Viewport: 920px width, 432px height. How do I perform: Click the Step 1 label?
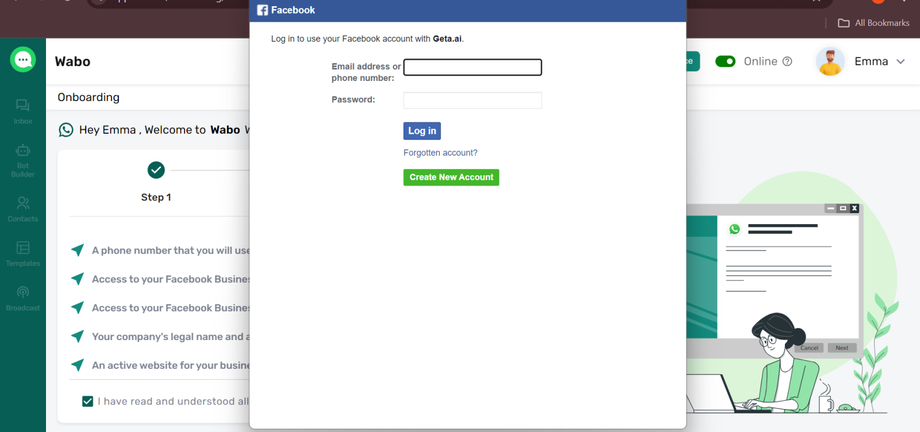coord(156,197)
